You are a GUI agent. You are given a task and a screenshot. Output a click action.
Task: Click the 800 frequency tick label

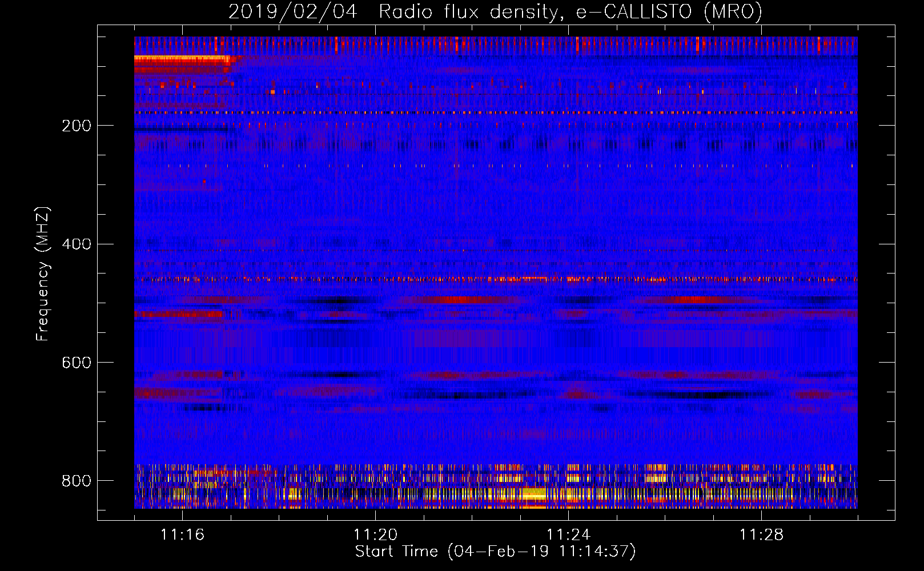click(x=77, y=481)
